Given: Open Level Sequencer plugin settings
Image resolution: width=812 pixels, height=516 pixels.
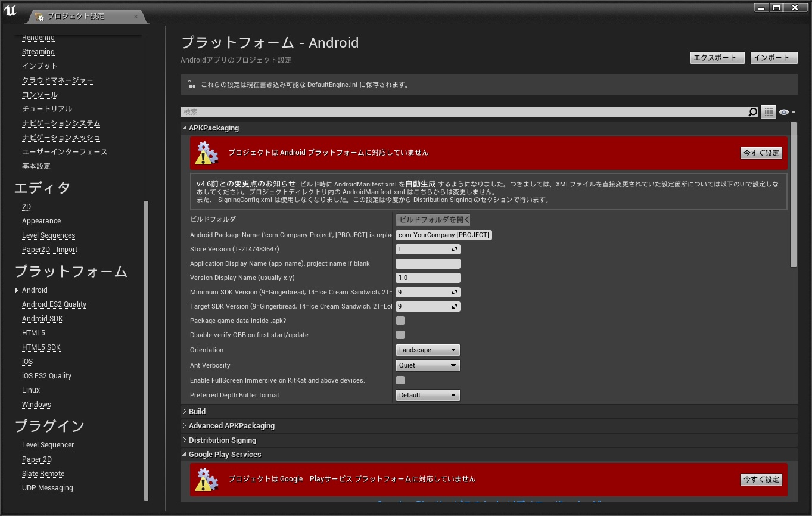Looking at the screenshot, I should tap(48, 445).
